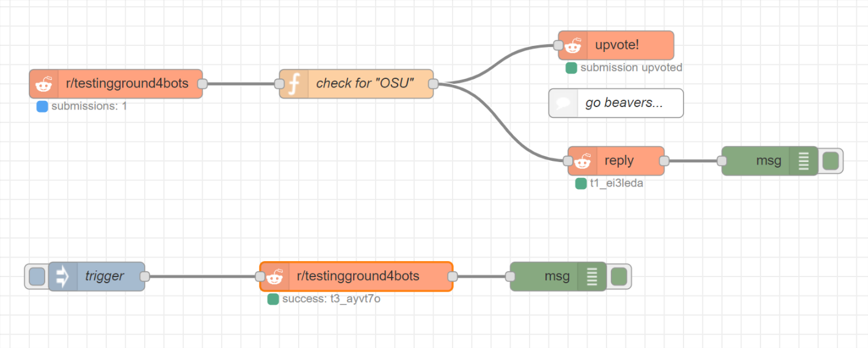
Task: Click Reddit icon on reply node
Action: 582,161
